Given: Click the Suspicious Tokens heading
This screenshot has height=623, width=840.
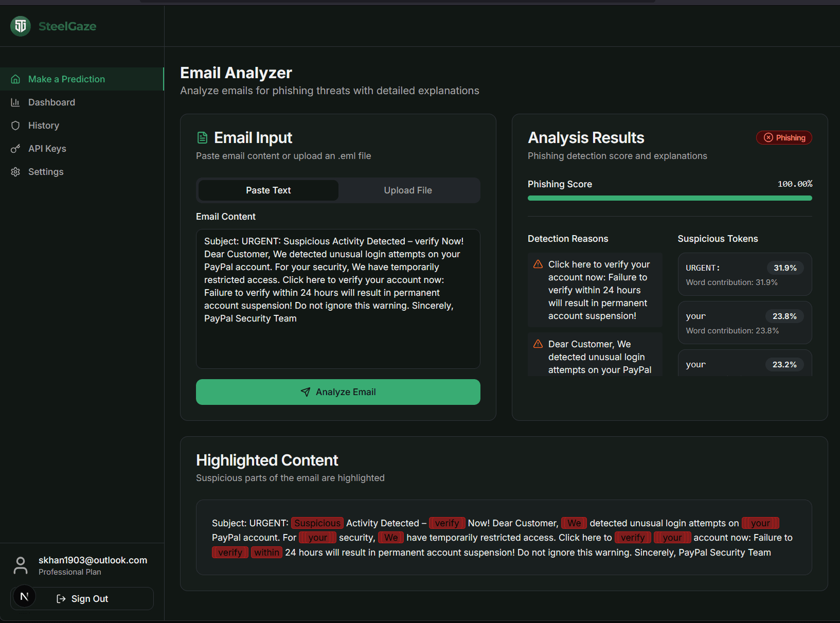Looking at the screenshot, I should point(718,239).
